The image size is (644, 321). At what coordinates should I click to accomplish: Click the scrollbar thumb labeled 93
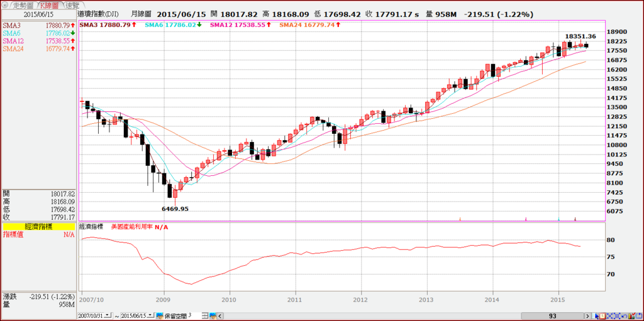click(x=552, y=316)
